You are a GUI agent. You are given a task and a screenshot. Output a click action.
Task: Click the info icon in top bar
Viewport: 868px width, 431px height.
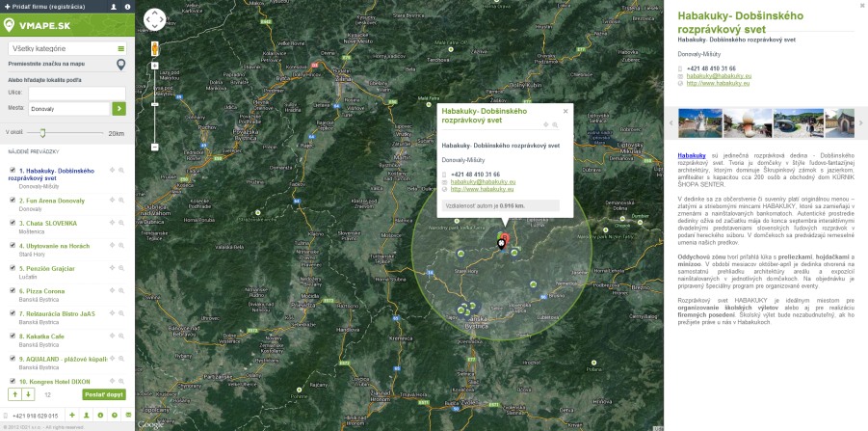point(127,6)
